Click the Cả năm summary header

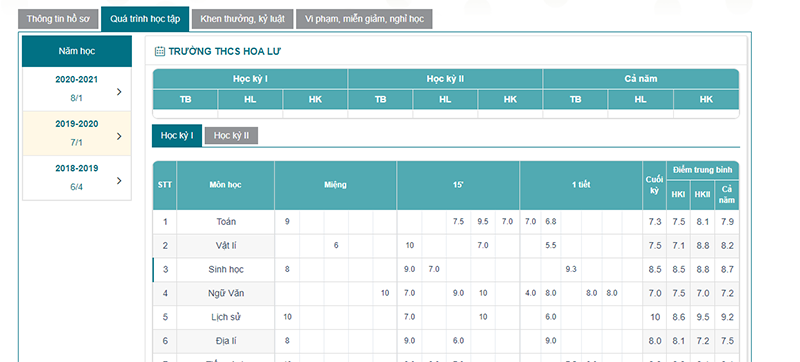641,79
